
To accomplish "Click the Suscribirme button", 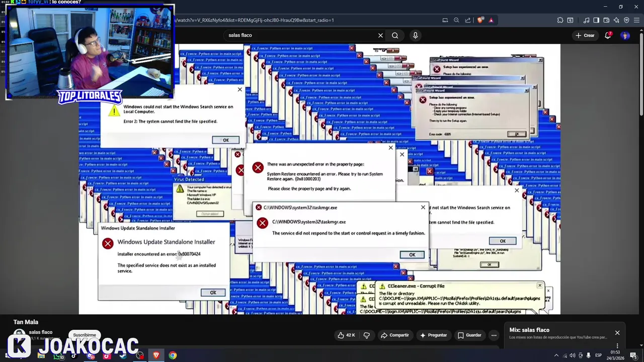I will point(85,335).
